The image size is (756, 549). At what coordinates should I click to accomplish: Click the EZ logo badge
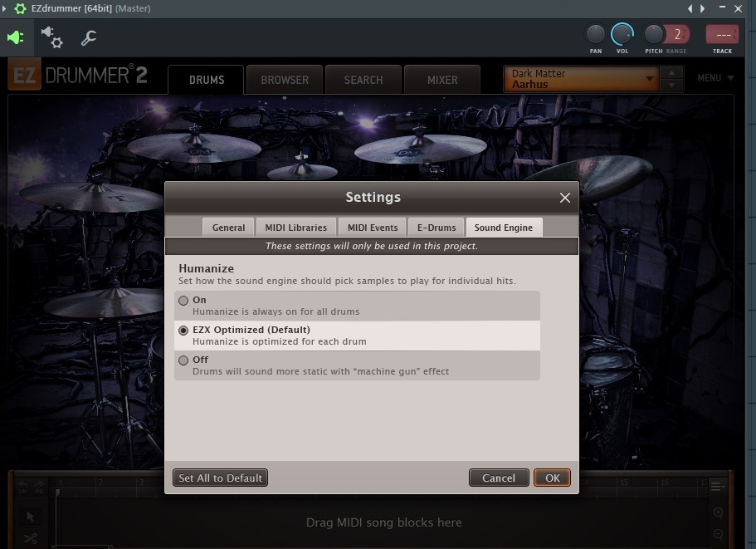point(24,76)
